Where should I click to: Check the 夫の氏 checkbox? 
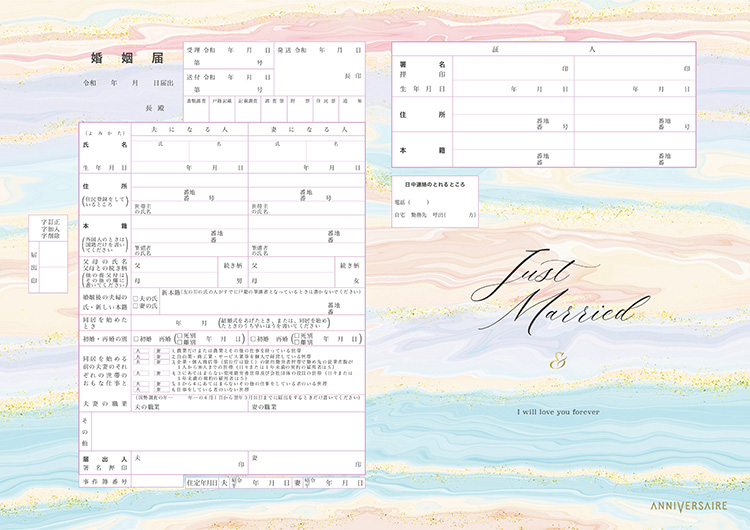[x=135, y=298]
